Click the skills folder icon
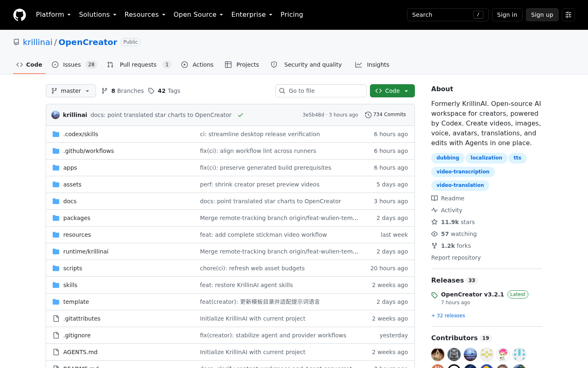This screenshot has width=588, height=368. (x=56, y=285)
